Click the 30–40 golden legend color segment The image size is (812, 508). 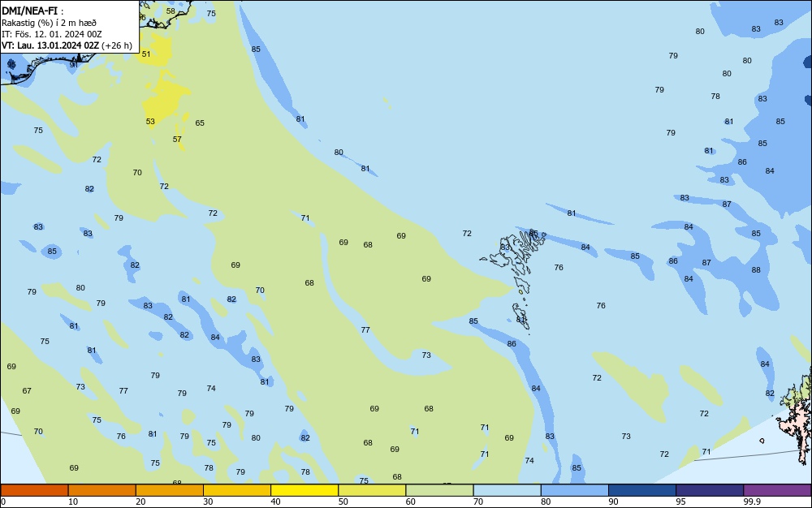(x=237, y=490)
